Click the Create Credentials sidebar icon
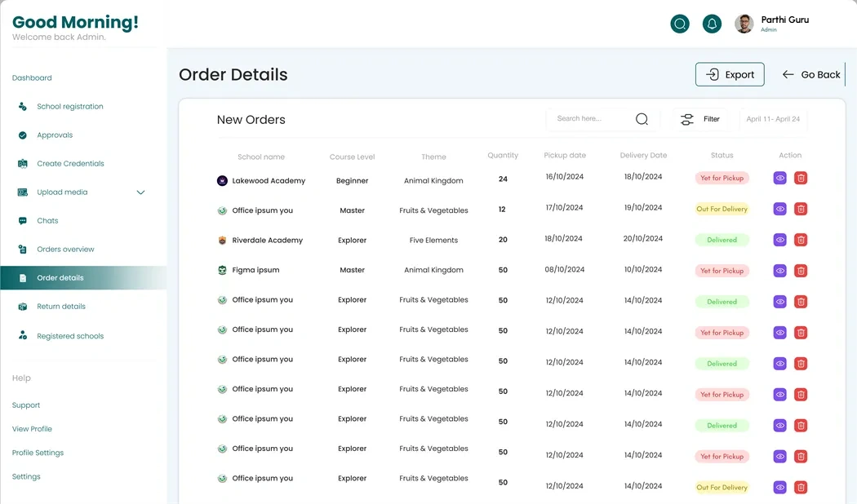This screenshot has height=504, width=857. [22, 163]
